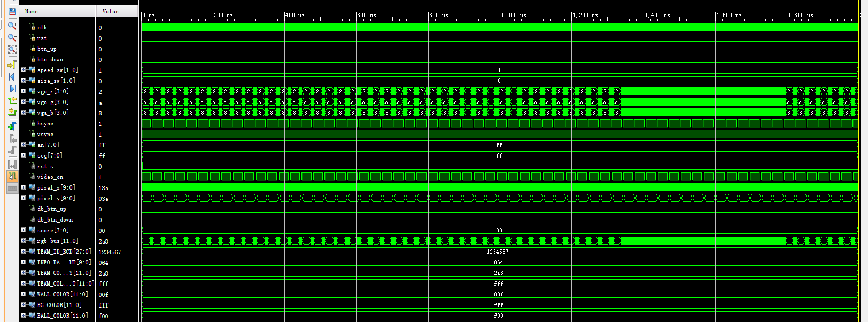The height and width of the screenshot is (322, 868).
Task: Expand the rgb_bus[11:0] signal
Action: point(23,241)
